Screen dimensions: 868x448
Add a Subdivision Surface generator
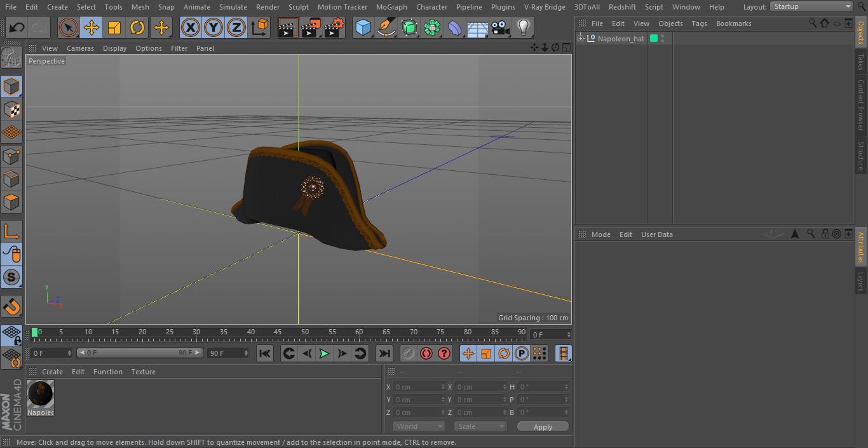click(x=409, y=28)
